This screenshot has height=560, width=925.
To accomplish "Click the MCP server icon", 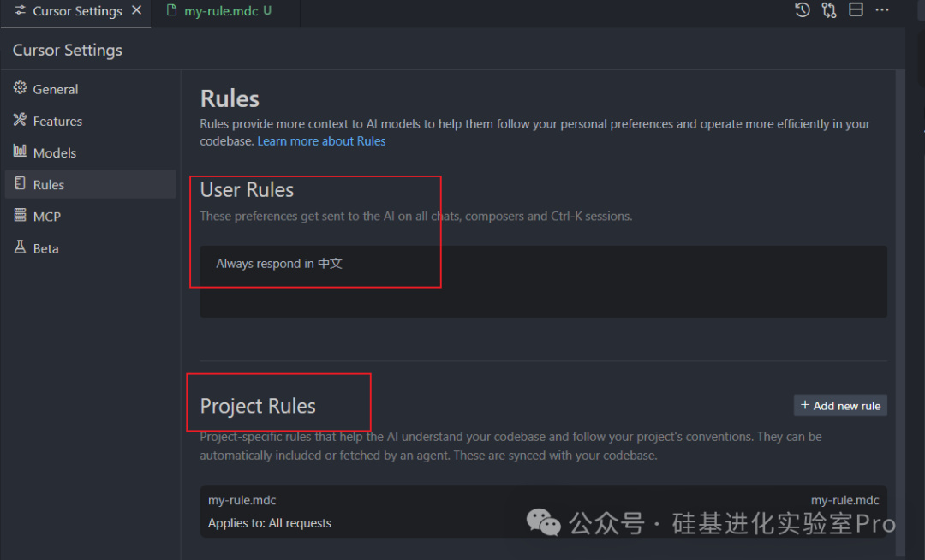I will point(20,215).
